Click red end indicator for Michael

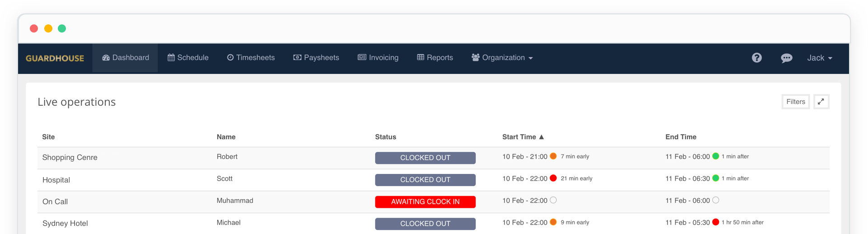tap(715, 222)
